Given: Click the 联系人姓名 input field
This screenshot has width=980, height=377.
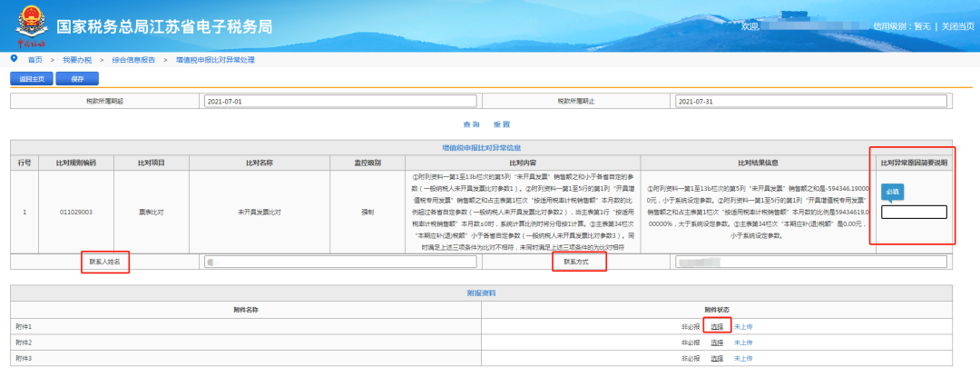Looking at the screenshot, I should click(340, 262).
